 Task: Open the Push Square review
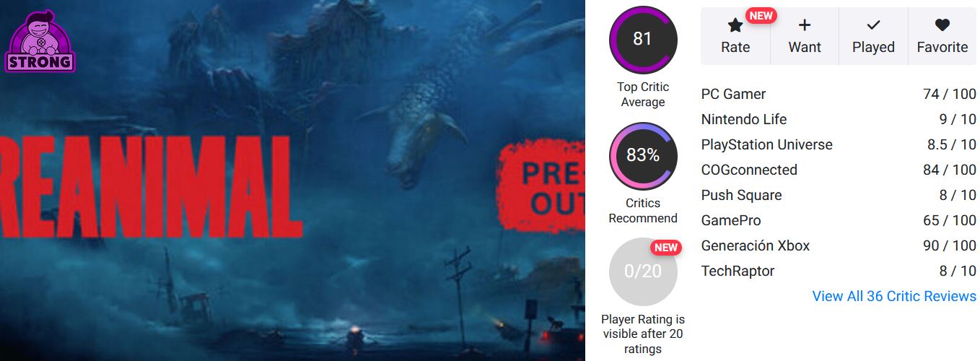click(x=741, y=195)
